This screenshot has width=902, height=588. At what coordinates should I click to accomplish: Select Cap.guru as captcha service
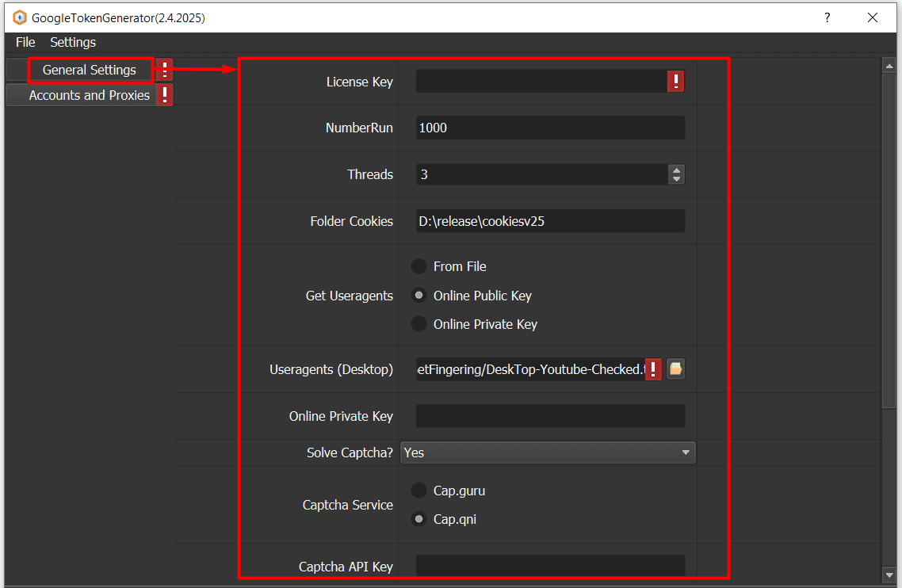(419, 491)
